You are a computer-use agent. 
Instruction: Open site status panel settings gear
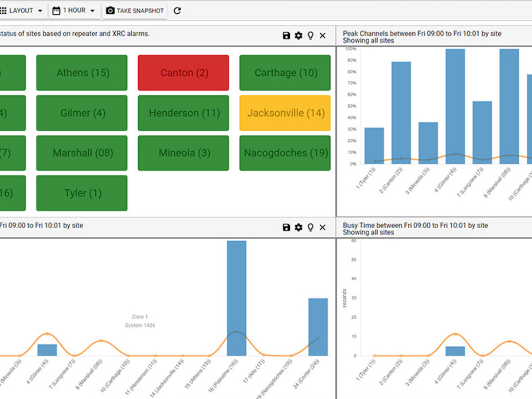(298, 35)
